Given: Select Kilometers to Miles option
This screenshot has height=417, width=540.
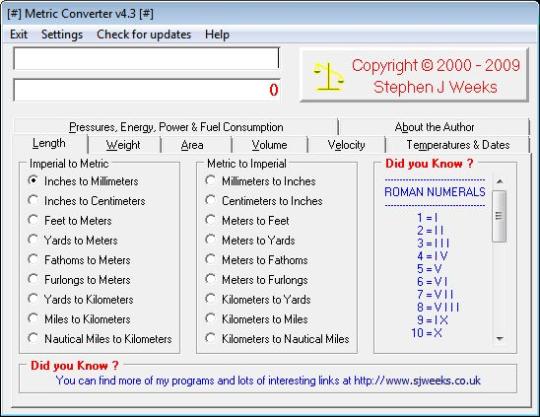Looking at the screenshot, I should coord(257,319).
